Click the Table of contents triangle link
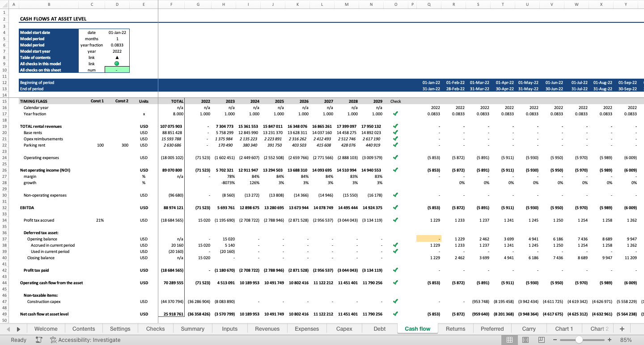The height and width of the screenshot is (345, 644). tap(117, 58)
